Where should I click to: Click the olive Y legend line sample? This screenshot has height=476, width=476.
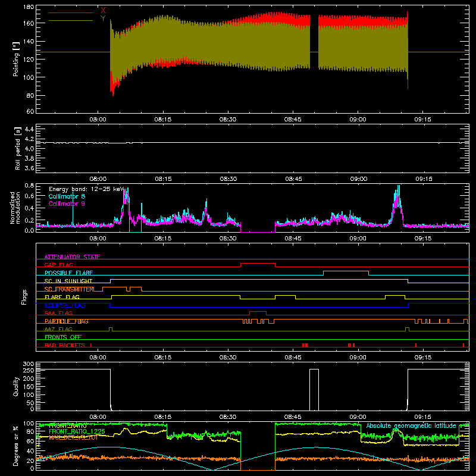point(71,20)
